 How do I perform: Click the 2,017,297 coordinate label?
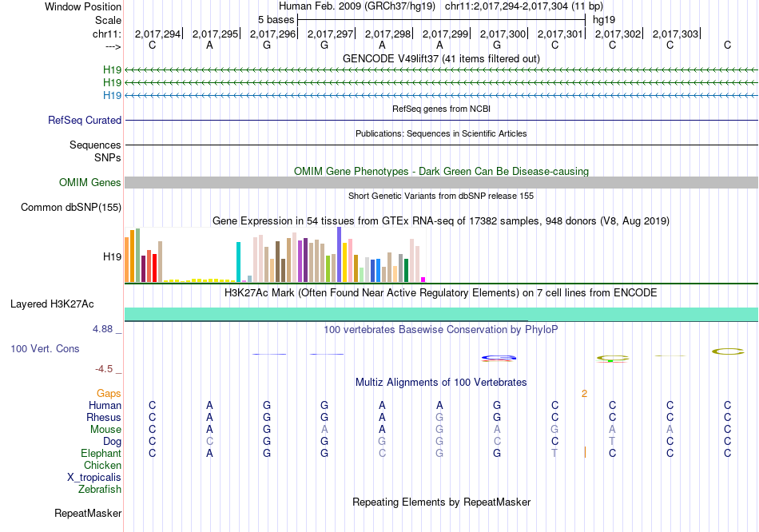[330, 34]
